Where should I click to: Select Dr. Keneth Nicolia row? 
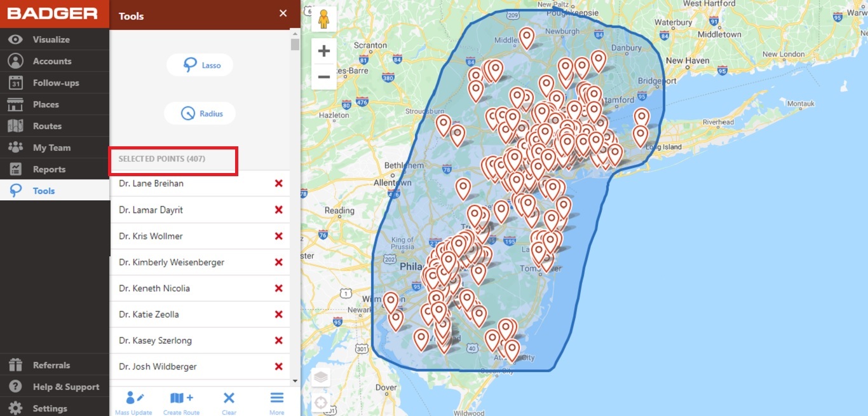(200, 288)
